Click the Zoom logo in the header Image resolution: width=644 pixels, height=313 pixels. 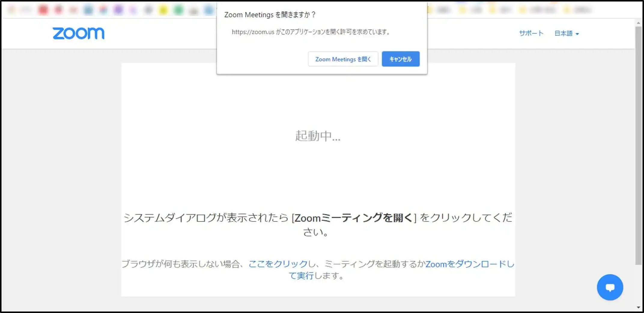click(78, 33)
